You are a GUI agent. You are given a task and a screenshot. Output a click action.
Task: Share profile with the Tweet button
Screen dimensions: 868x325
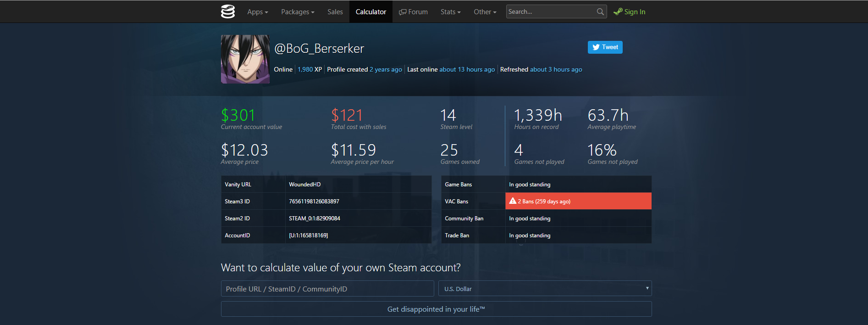[x=605, y=47]
